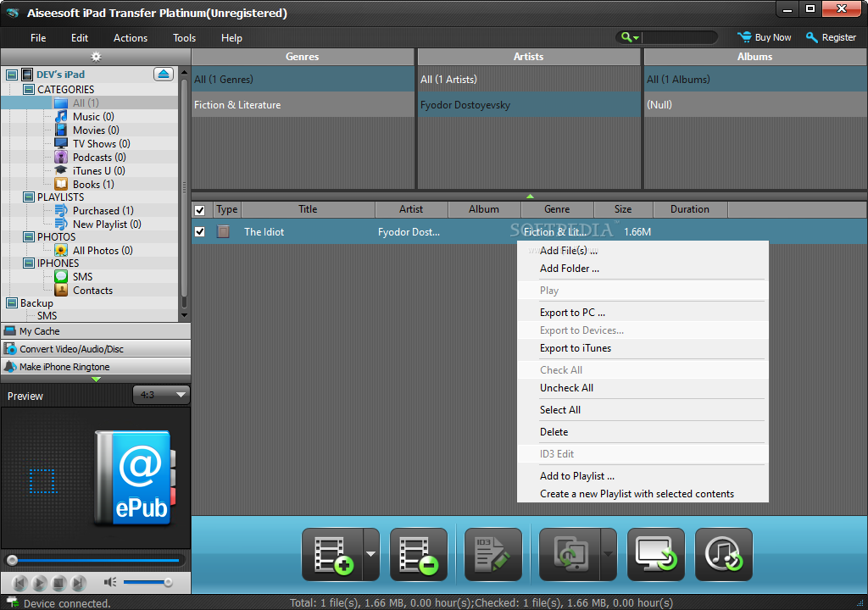The image size is (868, 610).
Task: Click the Movies category icon
Action: 61,130
